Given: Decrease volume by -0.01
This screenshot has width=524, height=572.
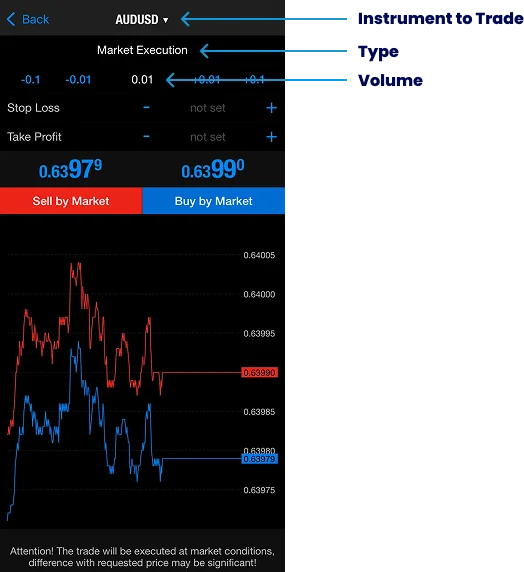Looking at the screenshot, I should click(x=78, y=80).
